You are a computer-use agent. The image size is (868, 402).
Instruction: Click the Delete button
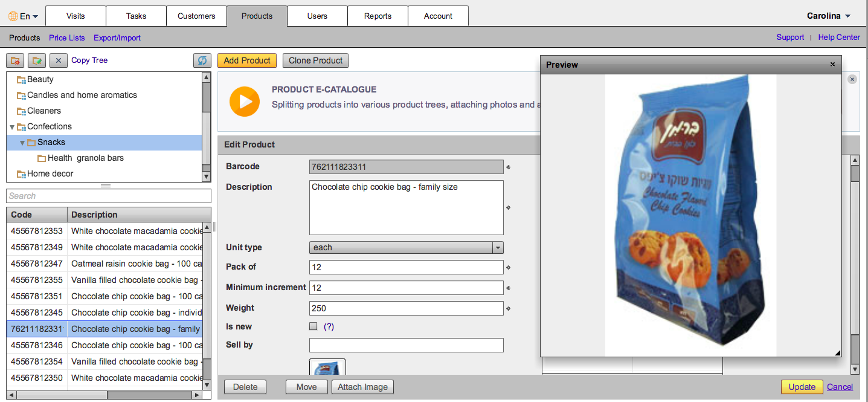(x=245, y=387)
